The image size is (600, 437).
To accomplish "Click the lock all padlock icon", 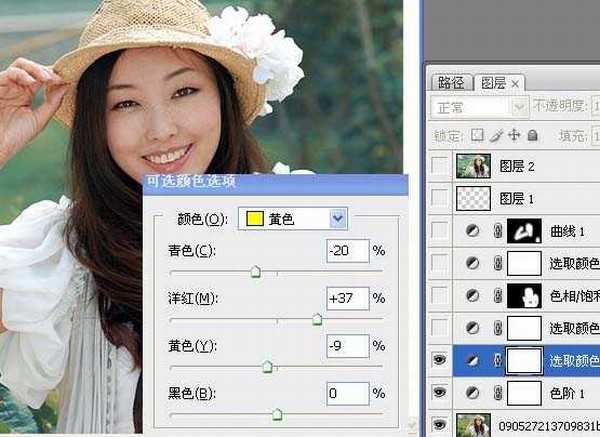I will click(531, 135).
